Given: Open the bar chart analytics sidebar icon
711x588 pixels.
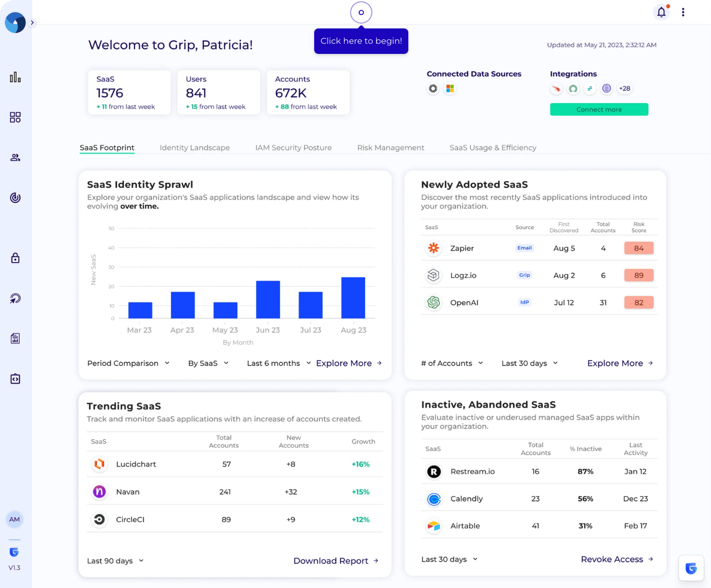Looking at the screenshot, I should coord(15,77).
